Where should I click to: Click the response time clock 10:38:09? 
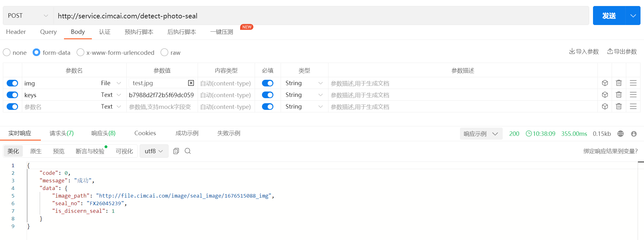pyautogui.click(x=540, y=134)
